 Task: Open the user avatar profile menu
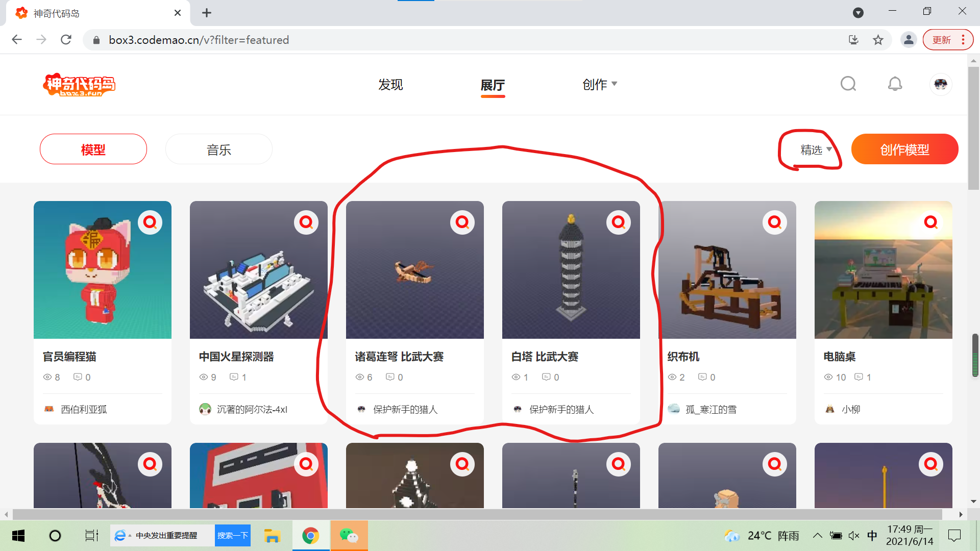tap(941, 84)
